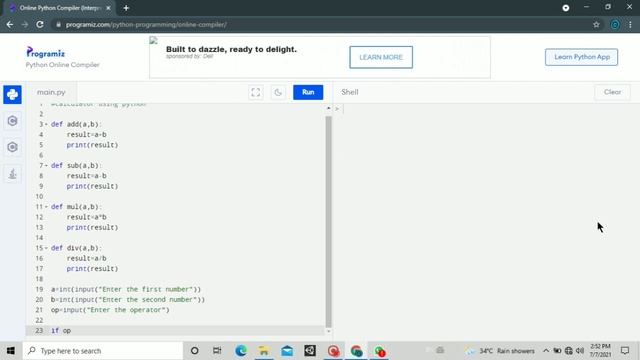Select the Python language icon in sidebar
The image size is (640, 360).
pos(12,95)
